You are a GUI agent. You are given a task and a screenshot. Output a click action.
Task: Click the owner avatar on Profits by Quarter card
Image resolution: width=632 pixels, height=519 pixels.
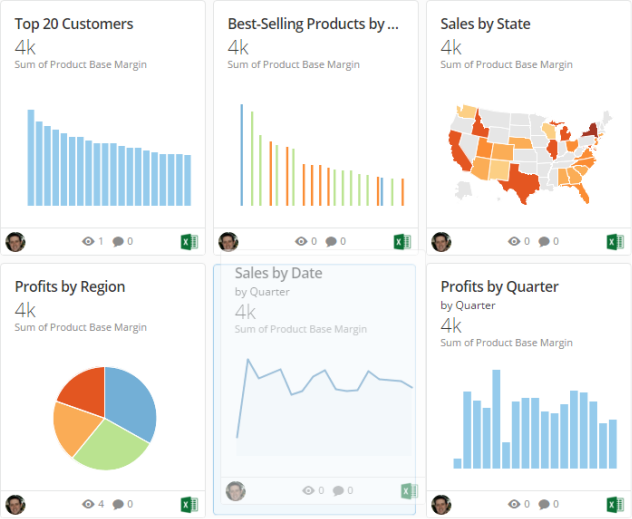[x=441, y=504]
